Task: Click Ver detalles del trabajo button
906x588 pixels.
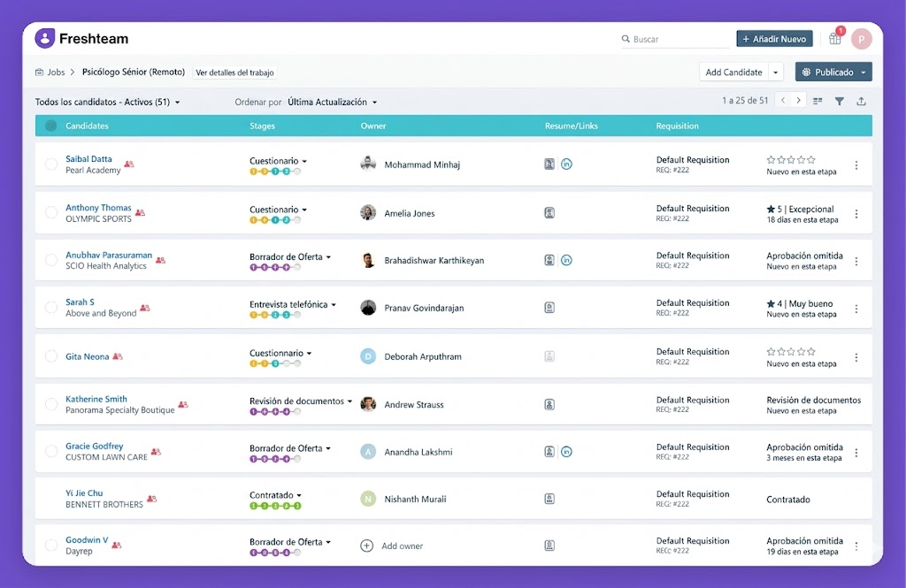Action: [x=234, y=73]
